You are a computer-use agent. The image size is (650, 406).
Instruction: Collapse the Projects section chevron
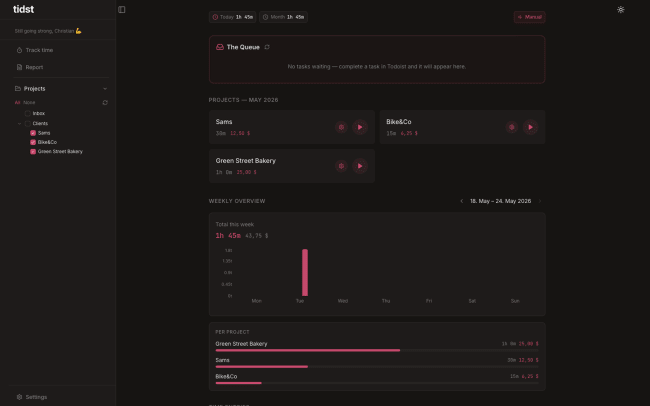(x=105, y=89)
